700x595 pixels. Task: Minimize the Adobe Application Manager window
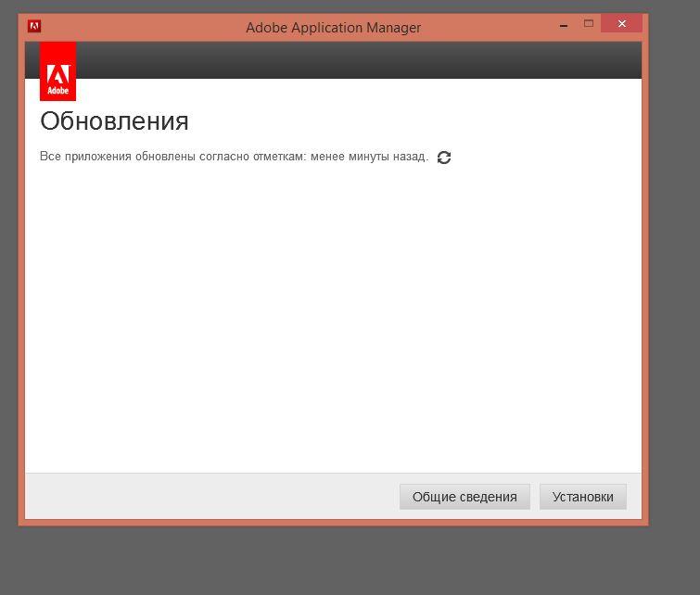(564, 25)
